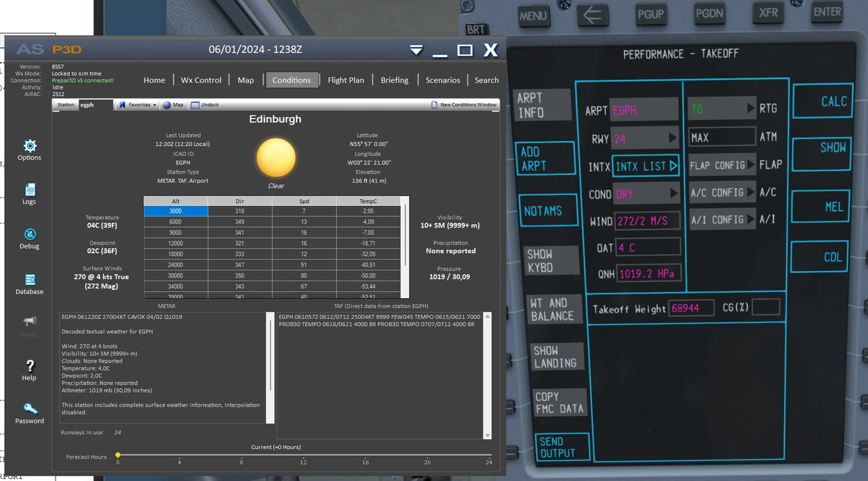Click the ARPT field EGPH
The image size is (868, 481).
pos(644,110)
